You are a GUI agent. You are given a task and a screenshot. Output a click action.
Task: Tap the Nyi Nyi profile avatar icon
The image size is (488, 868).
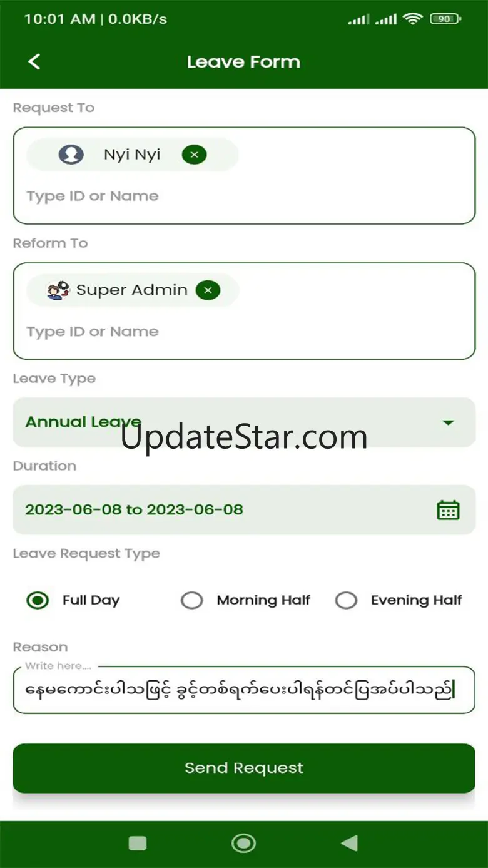click(x=71, y=155)
